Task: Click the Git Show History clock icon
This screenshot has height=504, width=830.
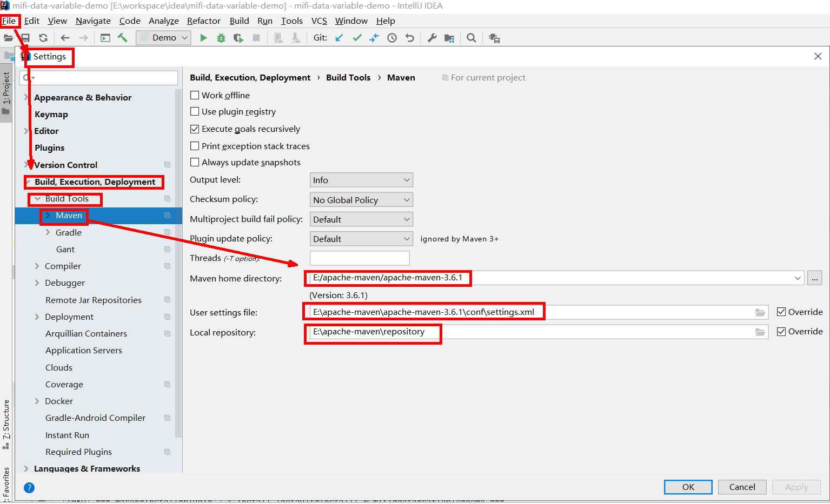Action: [392, 38]
